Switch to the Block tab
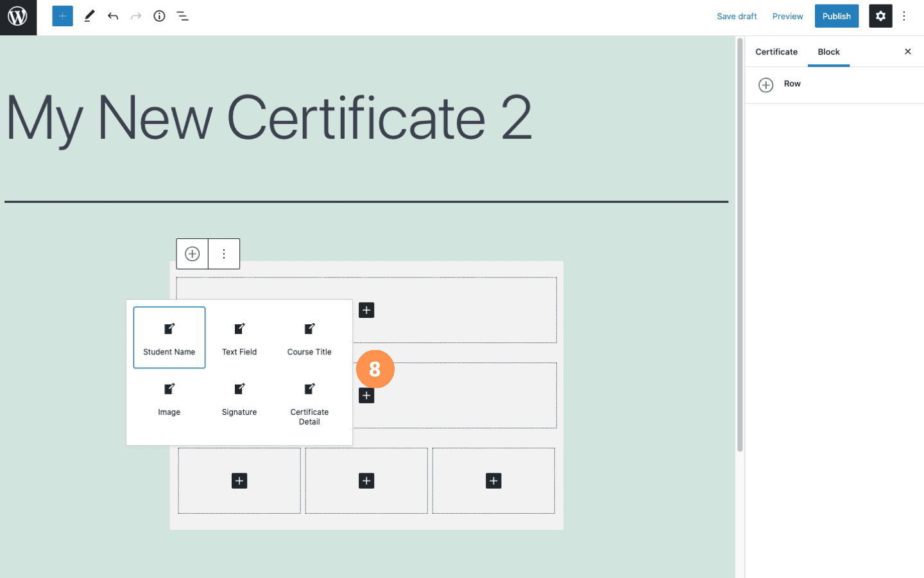Viewport: 924px width, 578px height. tap(828, 52)
